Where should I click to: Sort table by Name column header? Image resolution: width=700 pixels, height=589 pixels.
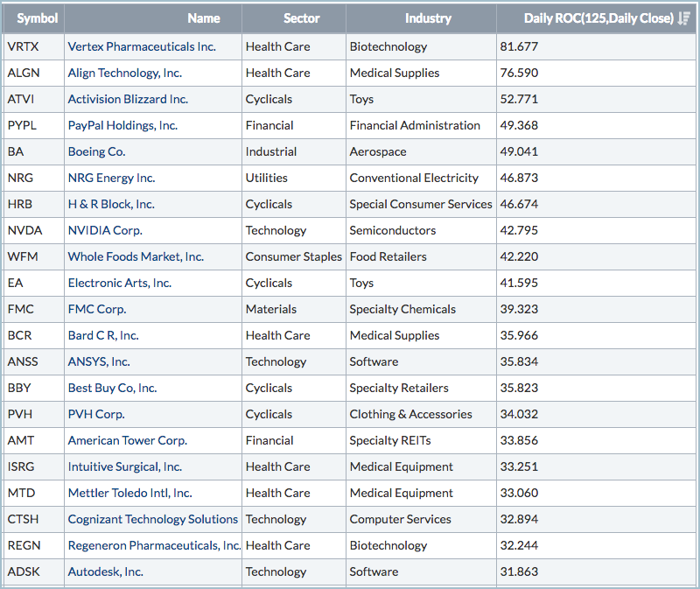203,18
